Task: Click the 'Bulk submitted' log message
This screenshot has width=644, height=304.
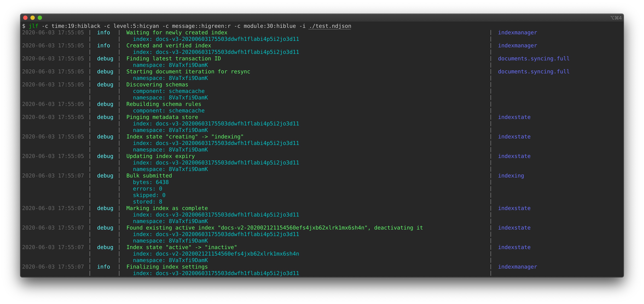Action: click(x=149, y=175)
